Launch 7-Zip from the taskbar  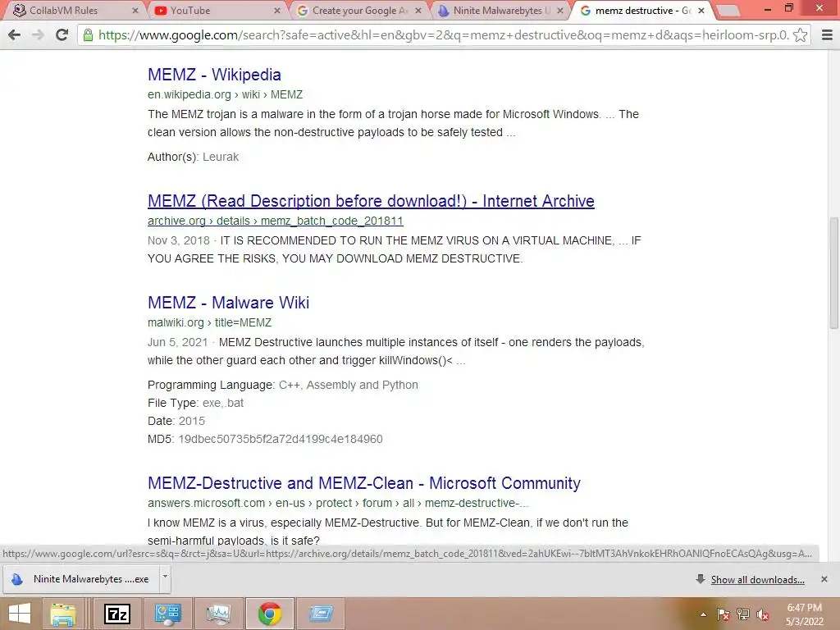click(x=116, y=614)
